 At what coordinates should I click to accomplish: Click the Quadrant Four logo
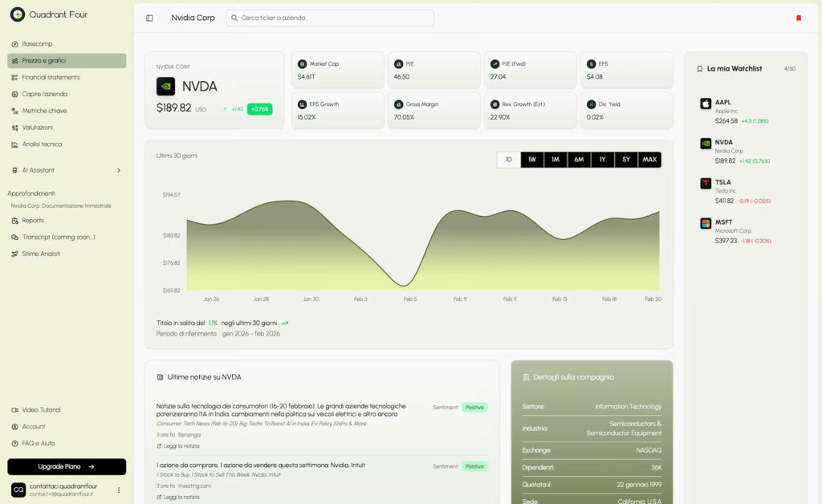(x=18, y=14)
